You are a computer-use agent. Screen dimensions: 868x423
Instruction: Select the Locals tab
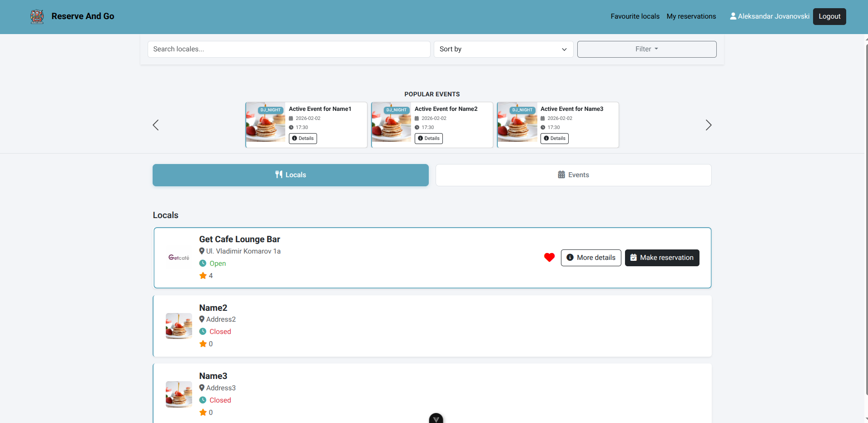coord(290,175)
